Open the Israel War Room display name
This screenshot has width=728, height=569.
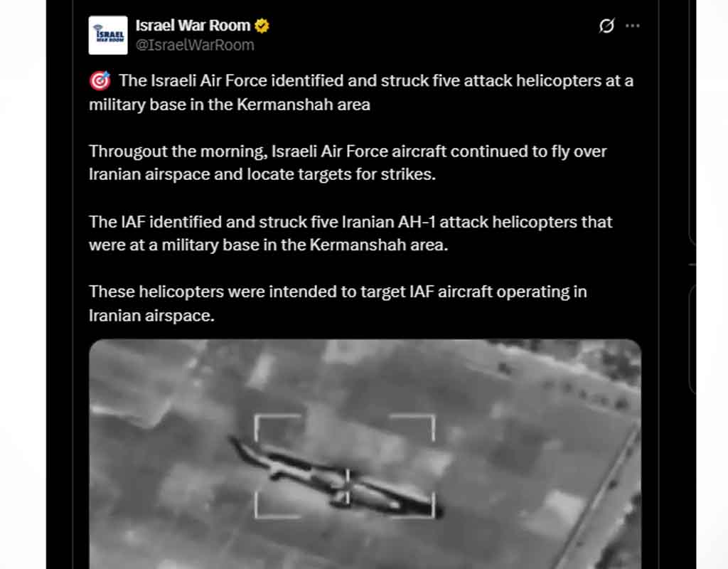point(193,26)
